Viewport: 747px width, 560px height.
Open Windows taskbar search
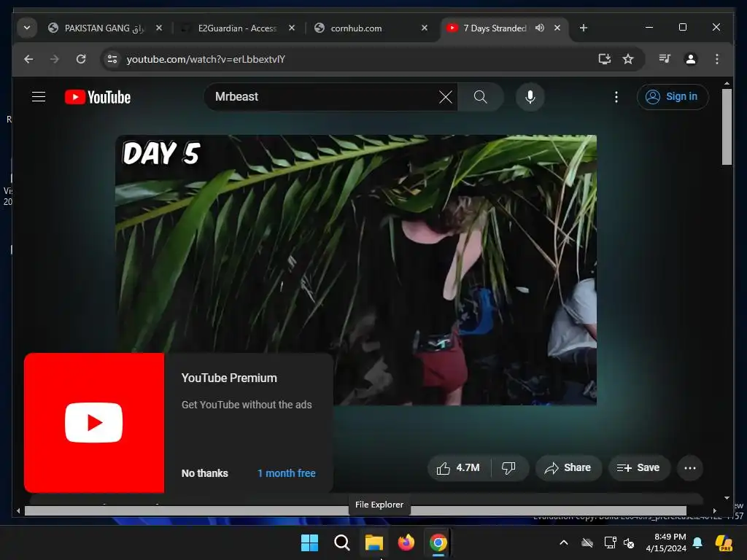click(341, 542)
